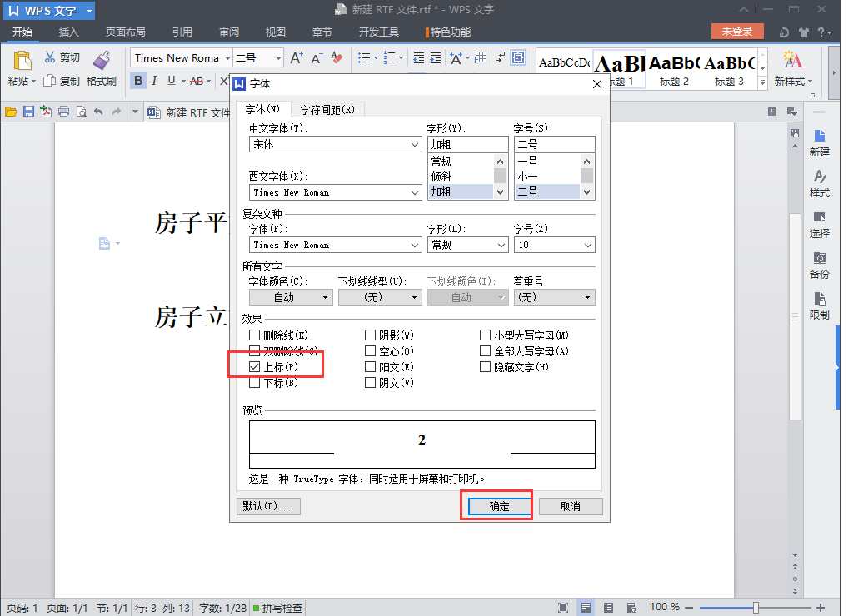Click the Paste clipboard icon
Image resolution: width=853 pixels, height=616 pixels.
pos(22,60)
